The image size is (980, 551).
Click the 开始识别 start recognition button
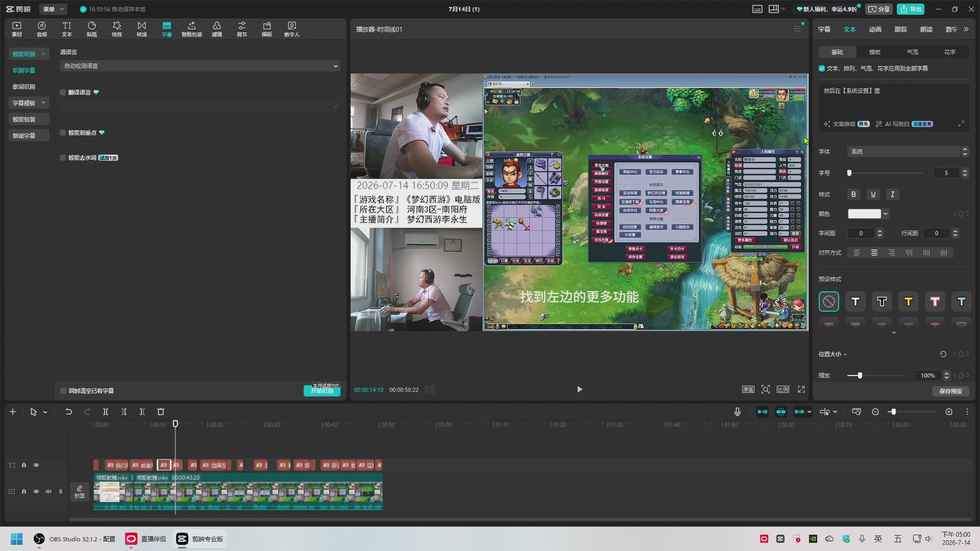point(322,391)
